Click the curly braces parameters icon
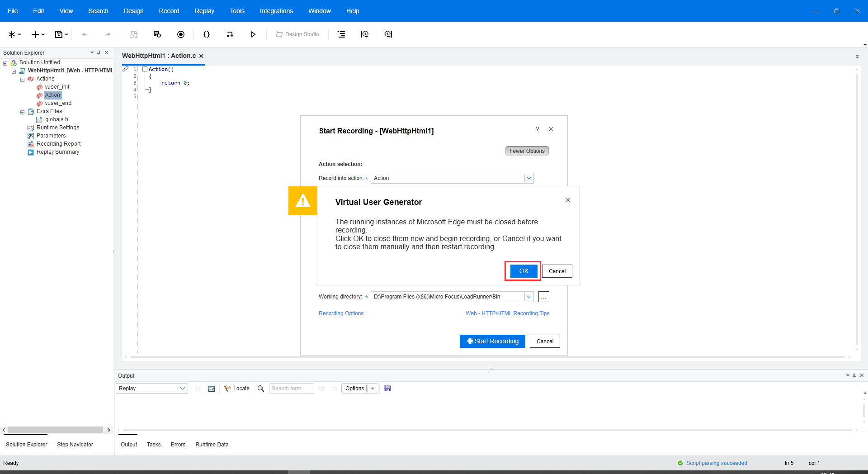This screenshot has width=868, height=474. (207, 34)
